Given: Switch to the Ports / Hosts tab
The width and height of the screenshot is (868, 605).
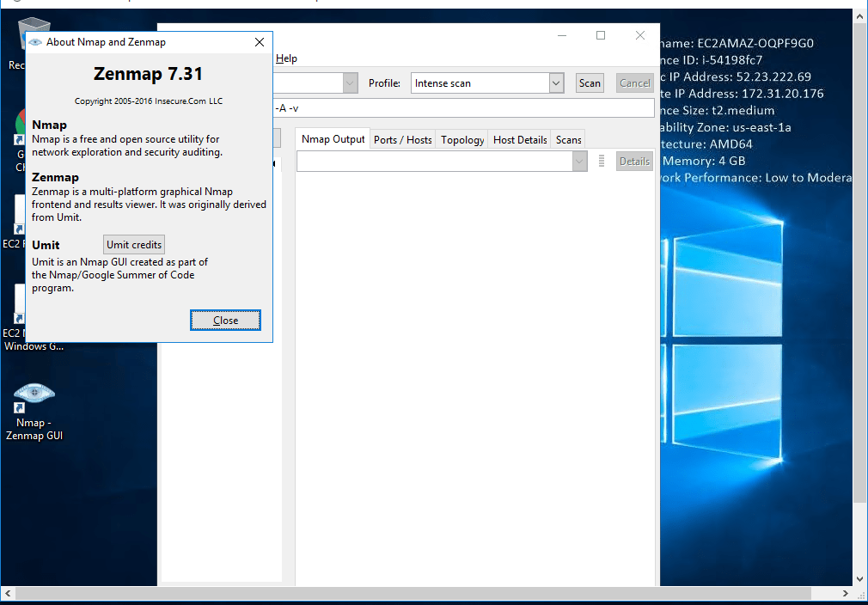Looking at the screenshot, I should (x=402, y=139).
